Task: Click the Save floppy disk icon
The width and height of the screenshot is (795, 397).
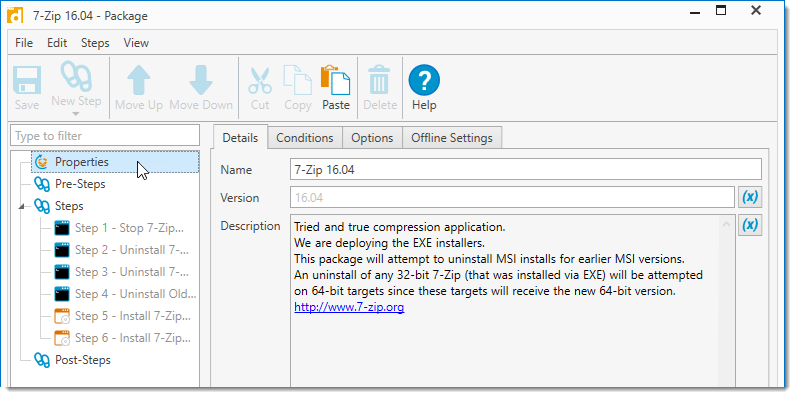Action: pos(27,80)
